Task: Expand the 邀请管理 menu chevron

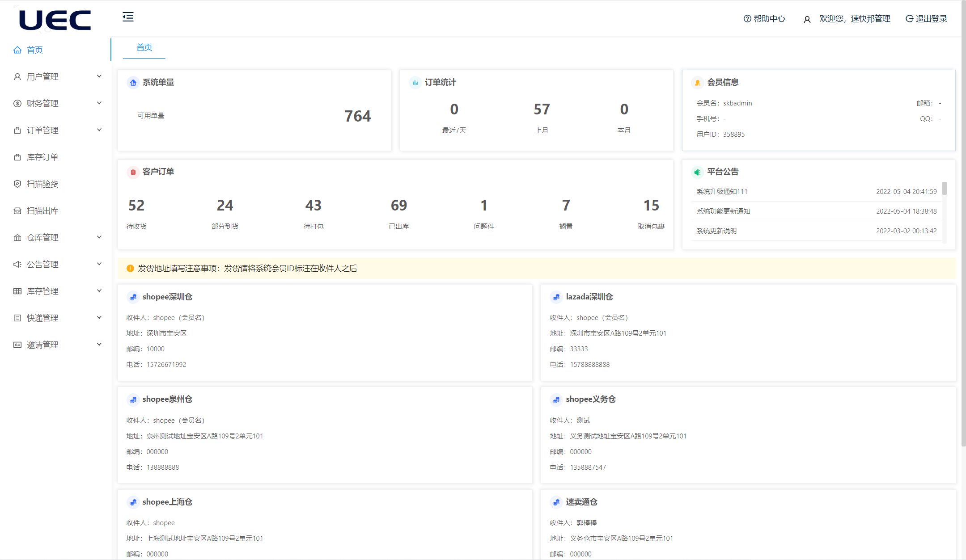Action: [x=99, y=345]
